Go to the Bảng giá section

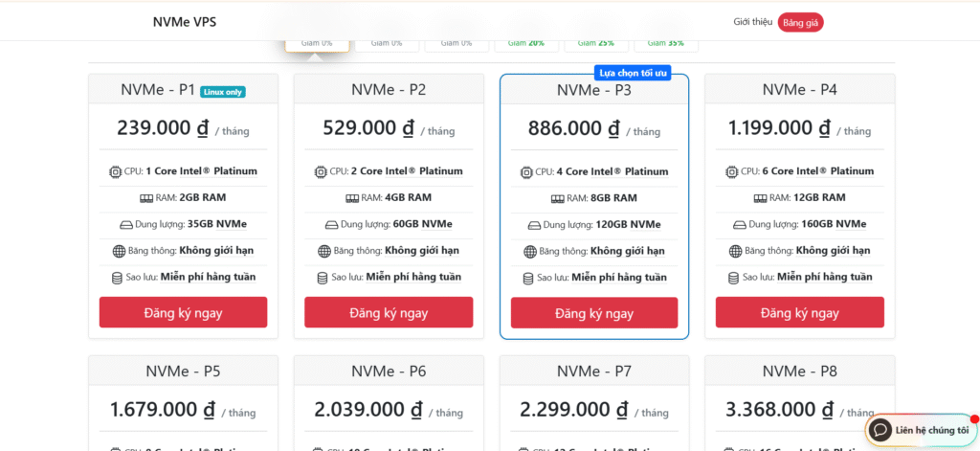tap(800, 22)
